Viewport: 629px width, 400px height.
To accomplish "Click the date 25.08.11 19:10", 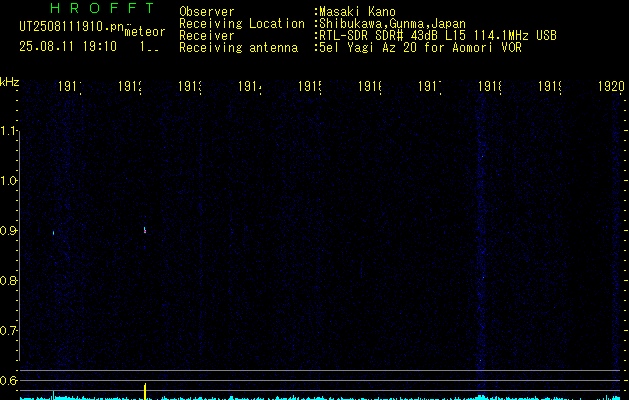I will (68, 46).
